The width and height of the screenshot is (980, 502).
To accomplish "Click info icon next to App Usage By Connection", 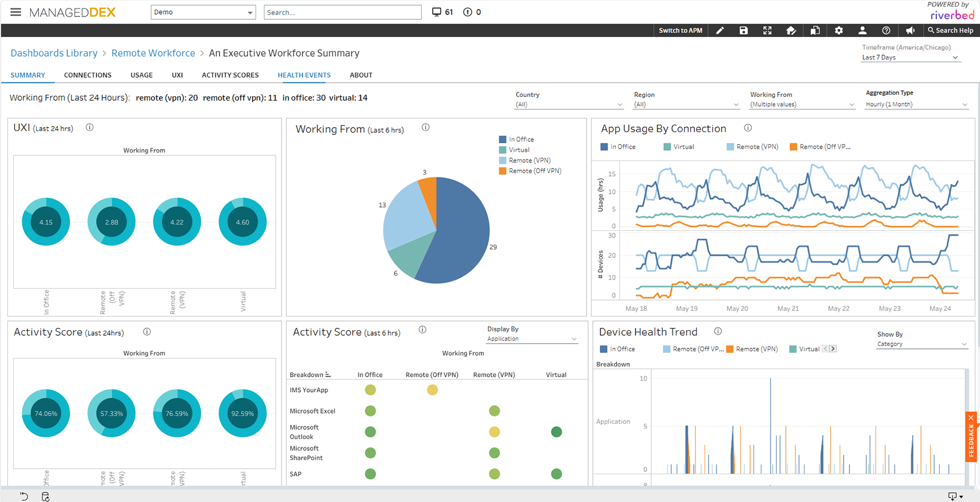I will coord(748,128).
